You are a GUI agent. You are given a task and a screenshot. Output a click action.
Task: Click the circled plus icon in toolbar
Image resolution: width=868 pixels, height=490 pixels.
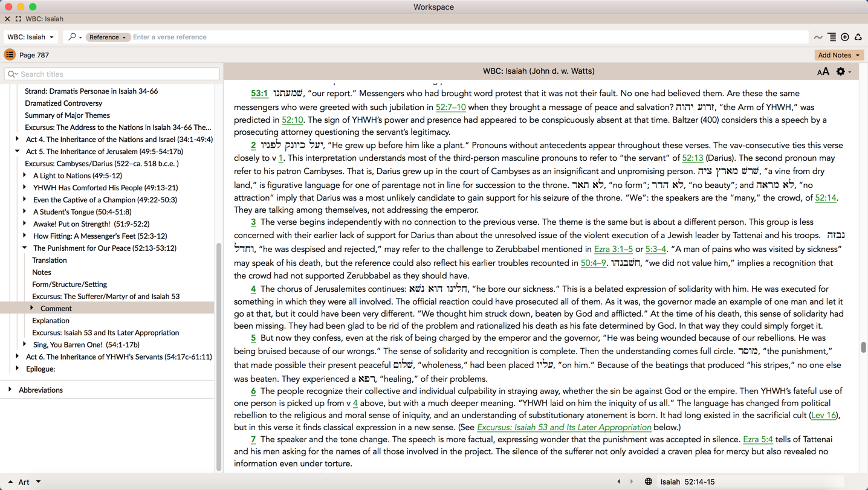[x=845, y=37]
